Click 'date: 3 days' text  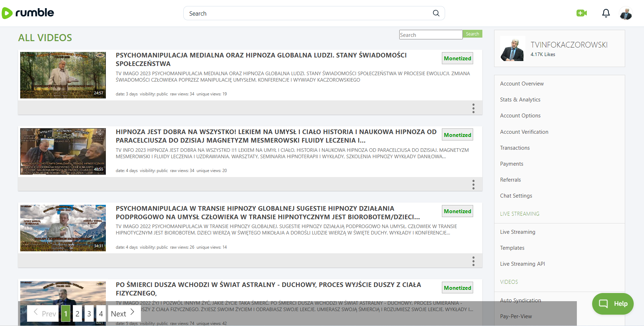(127, 94)
